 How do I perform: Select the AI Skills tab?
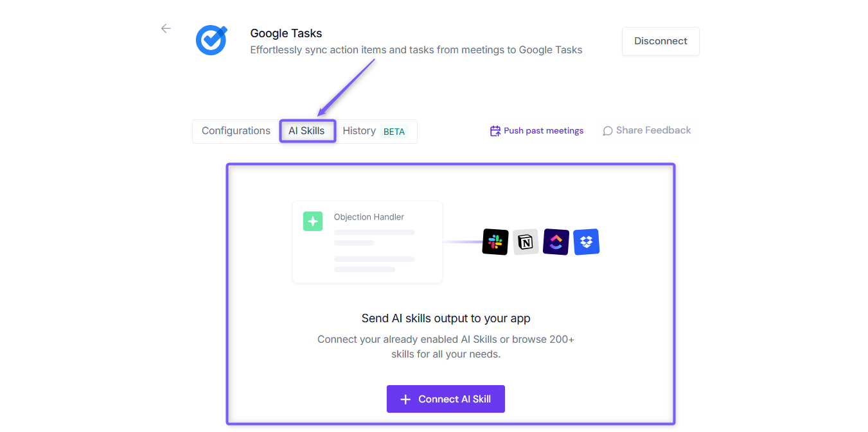[x=307, y=131]
